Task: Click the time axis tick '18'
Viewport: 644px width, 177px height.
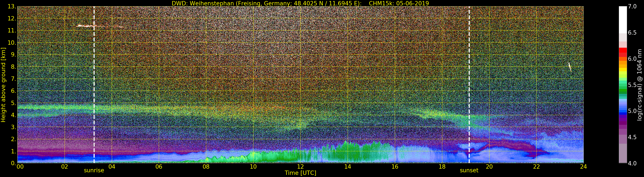Action: coord(442,166)
